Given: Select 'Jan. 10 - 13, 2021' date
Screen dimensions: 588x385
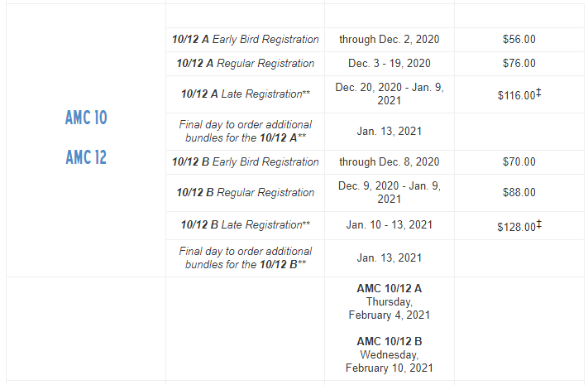Looking at the screenshot, I should click(x=390, y=225).
